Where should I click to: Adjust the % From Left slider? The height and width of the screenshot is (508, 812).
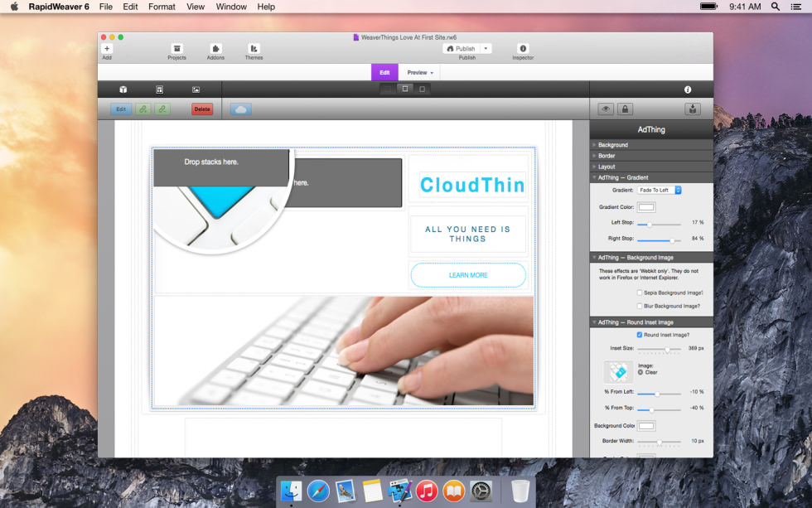659,394
